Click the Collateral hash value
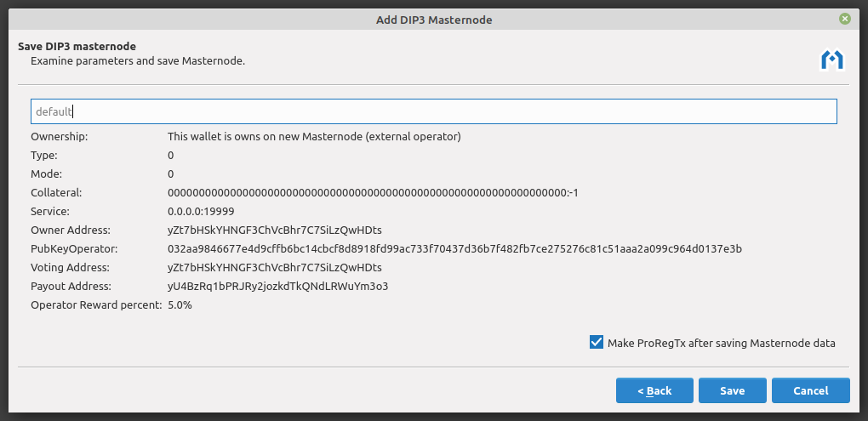This screenshot has height=421, width=868. pyautogui.click(x=373, y=193)
